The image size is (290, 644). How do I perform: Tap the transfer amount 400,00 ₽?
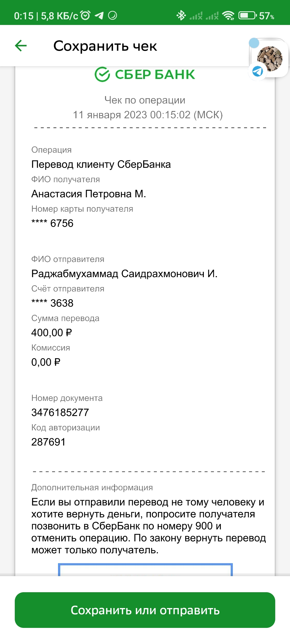[52, 333]
